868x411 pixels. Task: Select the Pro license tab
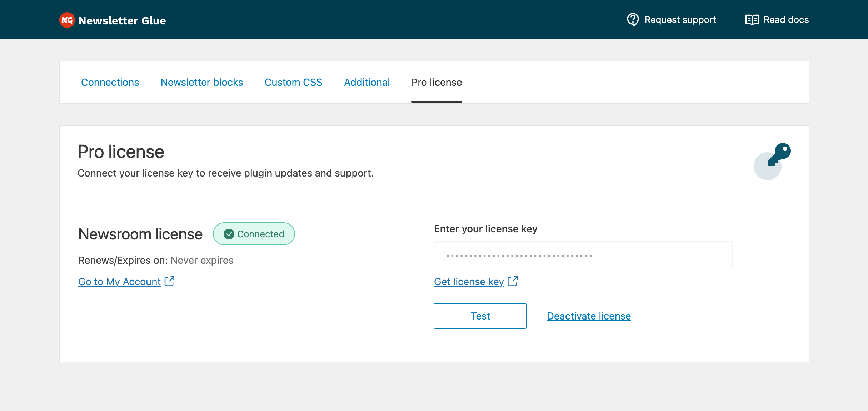tap(437, 82)
